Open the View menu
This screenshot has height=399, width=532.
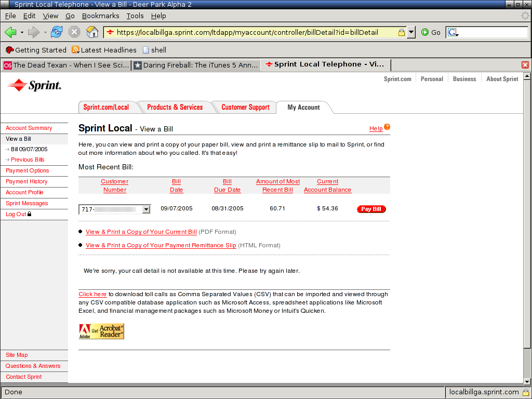(50, 16)
